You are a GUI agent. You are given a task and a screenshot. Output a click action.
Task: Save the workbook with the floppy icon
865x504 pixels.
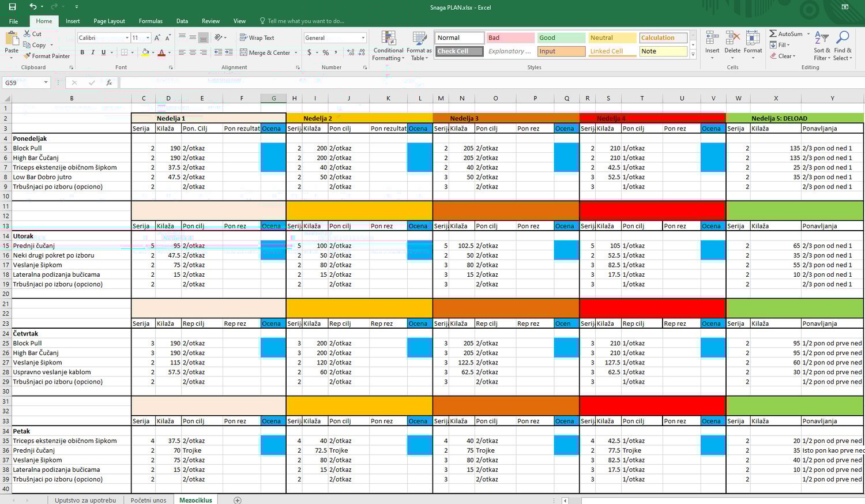click(12, 7)
